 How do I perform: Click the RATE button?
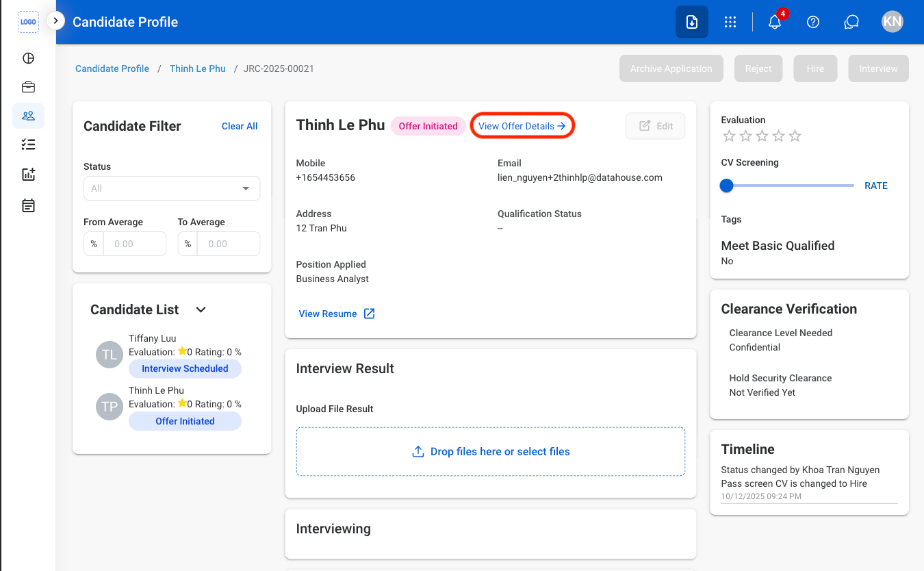[876, 186]
